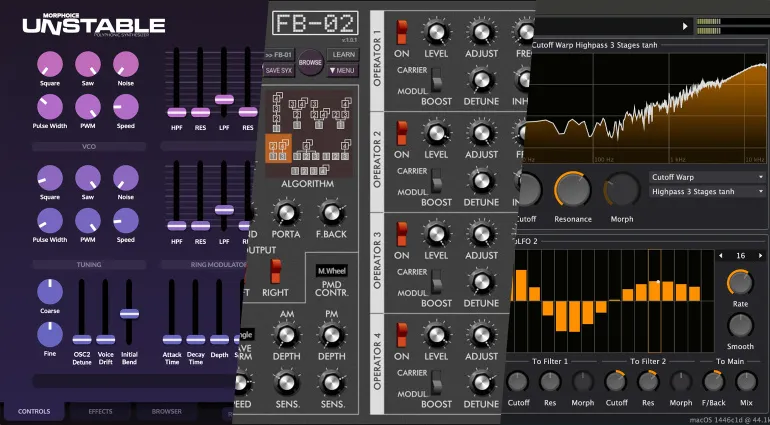Click the AM DEPTH knob
The height and width of the screenshot is (425, 770).
286,335
